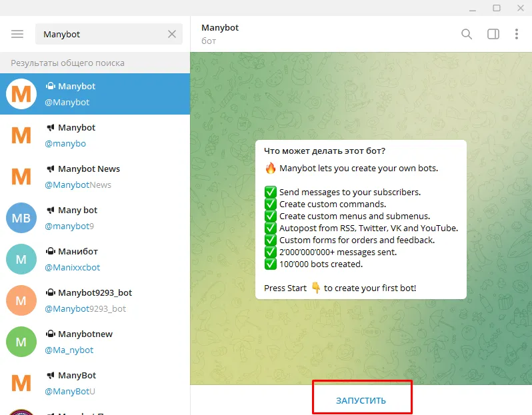Click the bot icon beside Manybotnew

[51, 334]
